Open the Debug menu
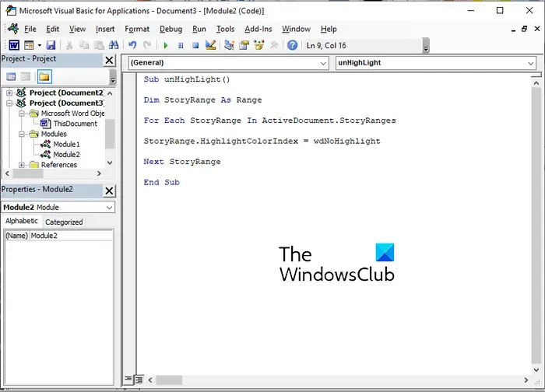Viewport: 545px width, 392px height. (x=171, y=29)
